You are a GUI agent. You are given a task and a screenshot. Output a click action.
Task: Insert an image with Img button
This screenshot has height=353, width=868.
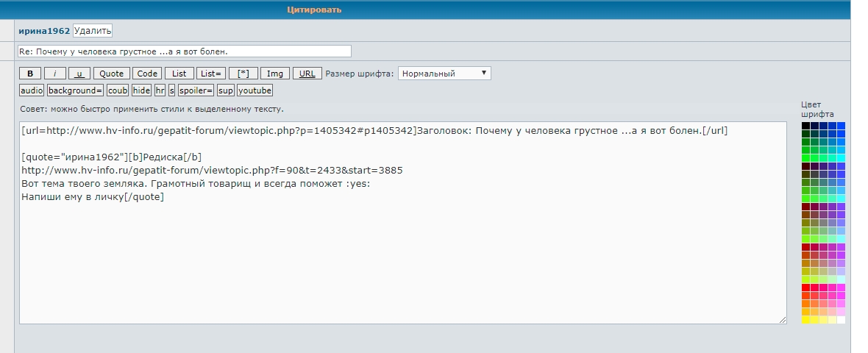275,74
